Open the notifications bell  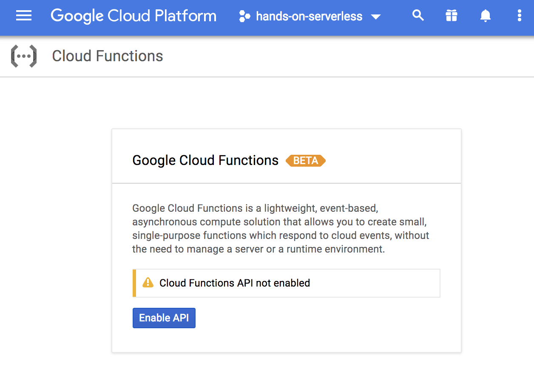[485, 16]
